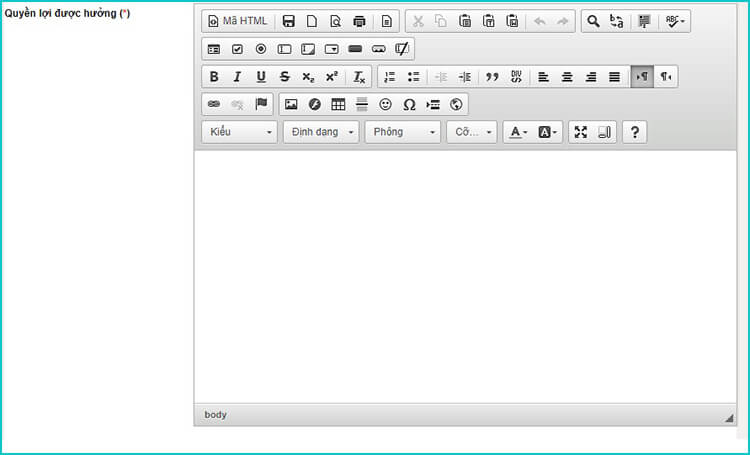Insert an Image Button element
The height and width of the screenshot is (455, 750).
379,49
